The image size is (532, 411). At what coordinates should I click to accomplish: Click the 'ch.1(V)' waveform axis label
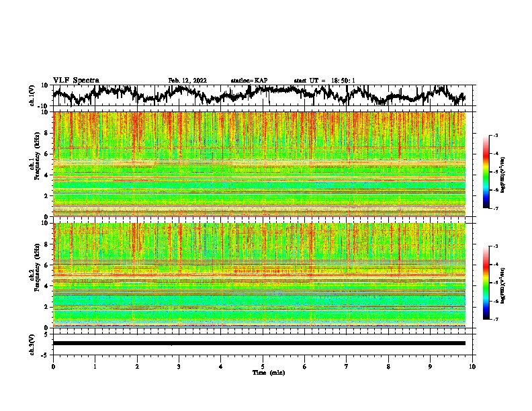(32, 95)
